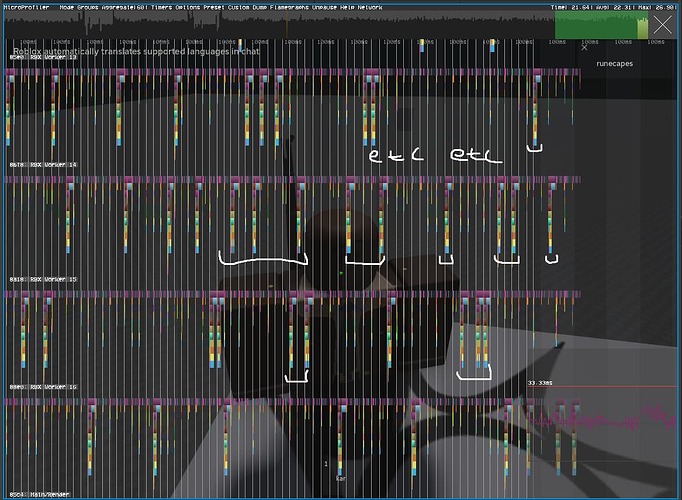682x500 pixels.
Task: Click the light-green frames in history graph
Action: click(x=642, y=29)
